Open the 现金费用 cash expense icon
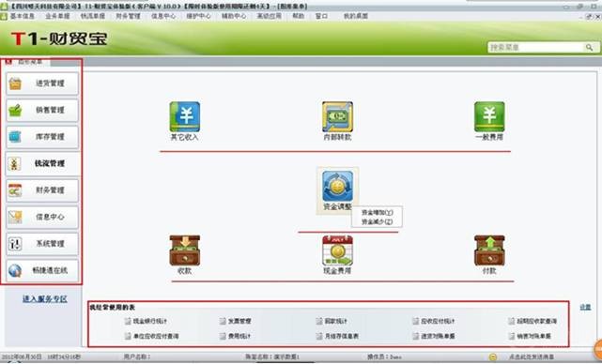The image size is (602, 364). pos(337,250)
